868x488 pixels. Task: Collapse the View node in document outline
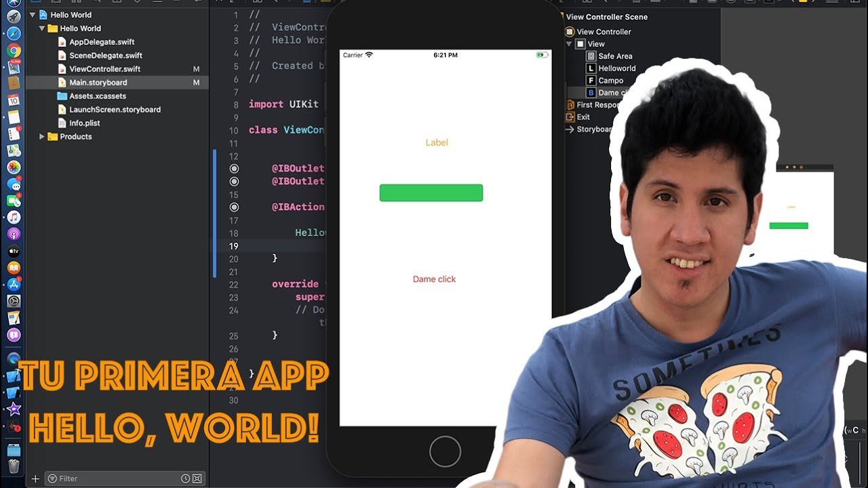[569, 44]
